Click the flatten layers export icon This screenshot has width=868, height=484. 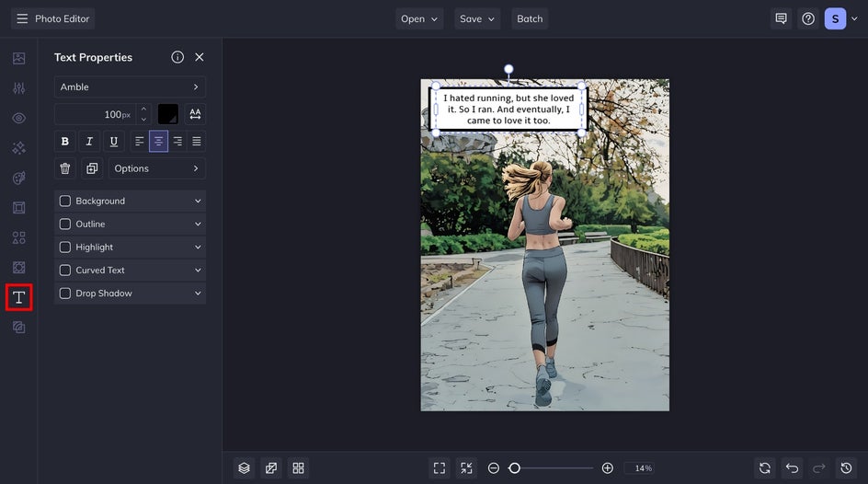point(271,468)
